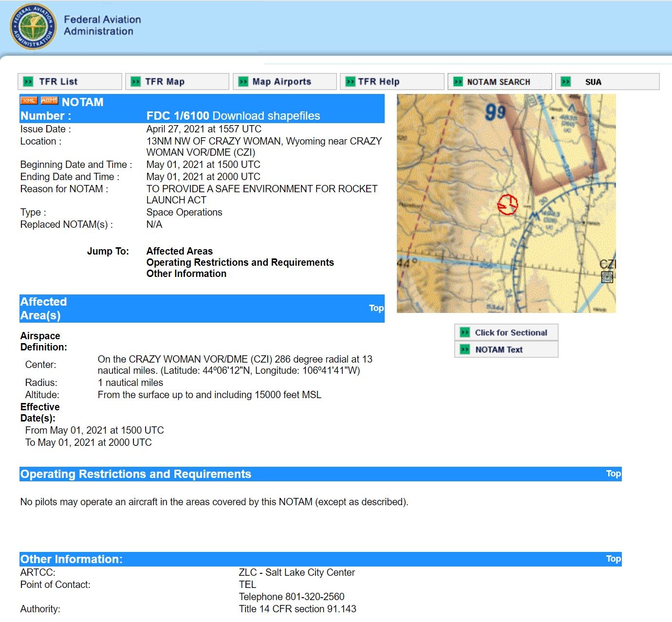Screen dimensions: 672x622
Task: Open the NOTAM SEARCH tab
Action: tap(500, 82)
